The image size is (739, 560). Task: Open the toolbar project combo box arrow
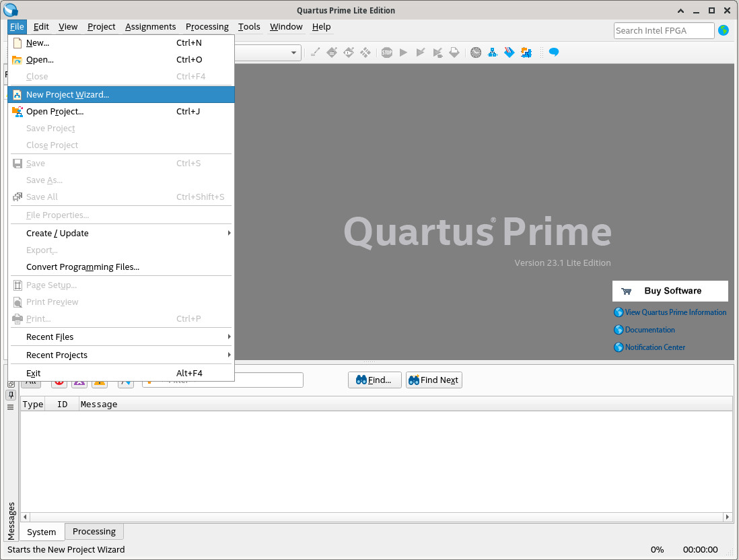click(293, 53)
